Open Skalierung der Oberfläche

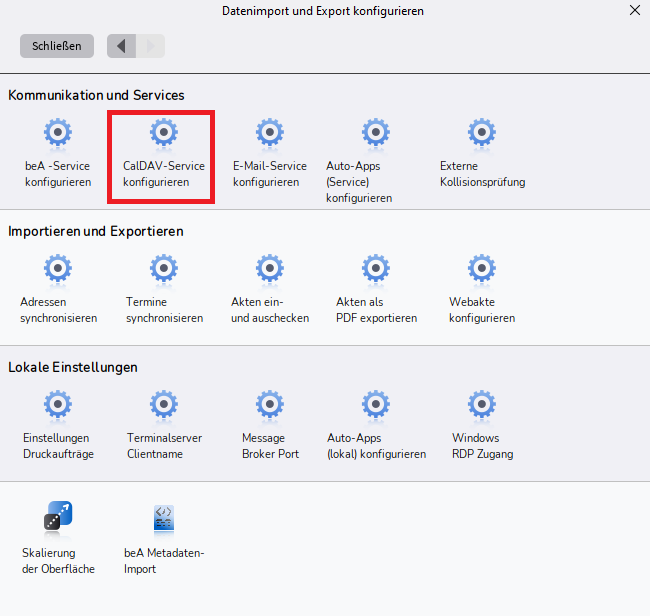58,538
